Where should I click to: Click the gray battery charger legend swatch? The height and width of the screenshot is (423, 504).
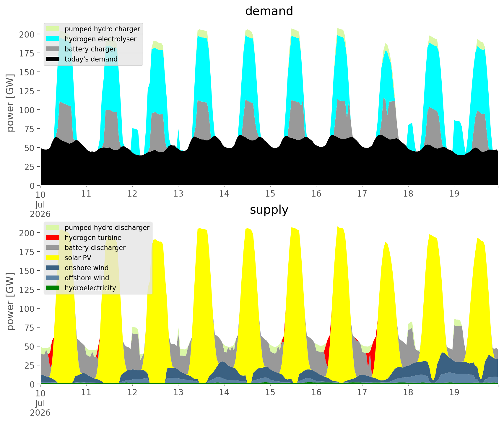pyautogui.click(x=53, y=49)
